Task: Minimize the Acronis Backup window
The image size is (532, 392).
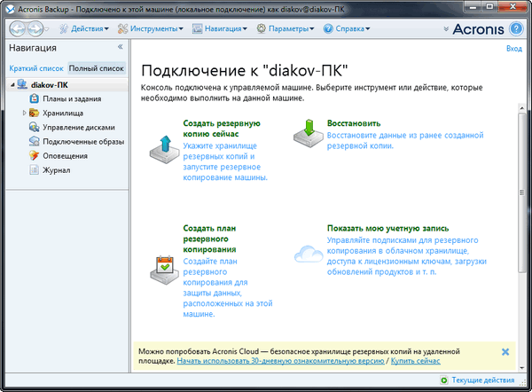Action: click(x=474, y=6)
